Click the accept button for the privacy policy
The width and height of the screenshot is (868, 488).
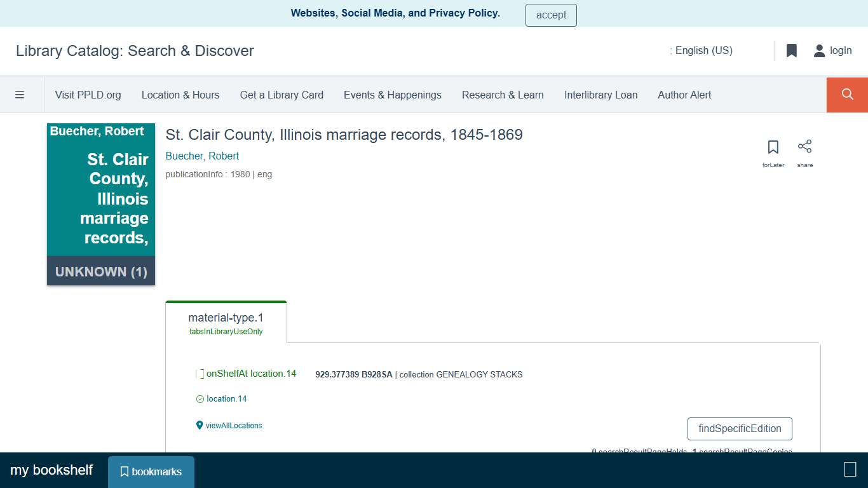pyautogui.click(x=550, y=15)
